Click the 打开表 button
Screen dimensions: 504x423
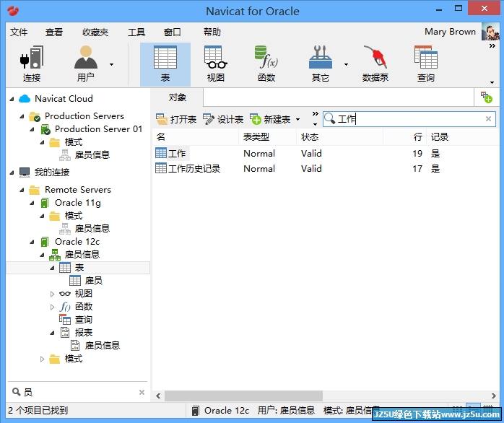pyautogui.click(x=175, y=120)
